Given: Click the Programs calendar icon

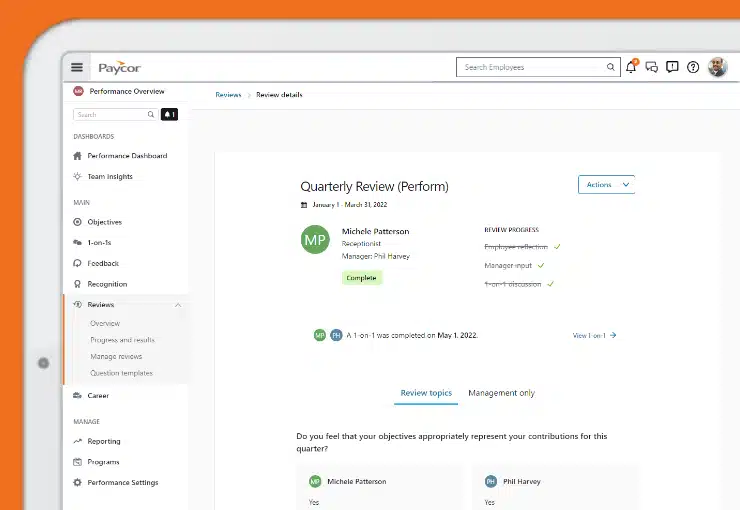Looking at the screenshot, I should (x=77, y=462).
